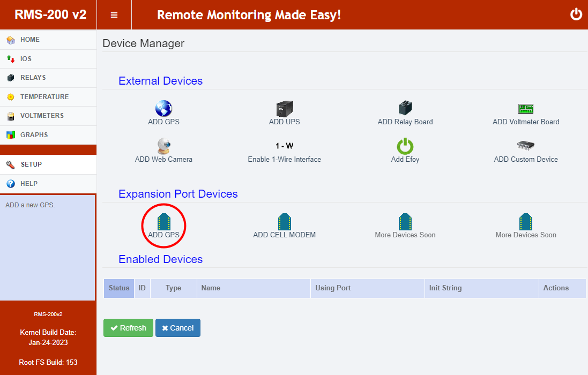
Task: Go to the IOS page
Action: click(x=26, y=59)
